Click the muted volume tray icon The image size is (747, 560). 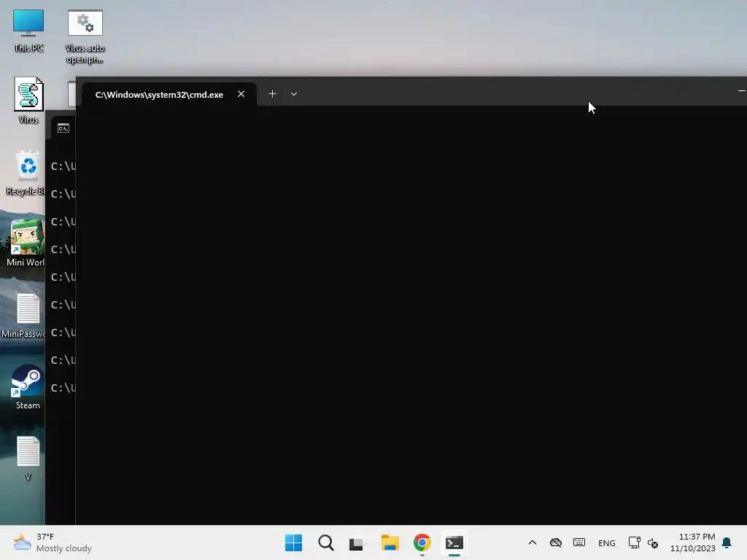pyautogui.click(x=653, y=542)
